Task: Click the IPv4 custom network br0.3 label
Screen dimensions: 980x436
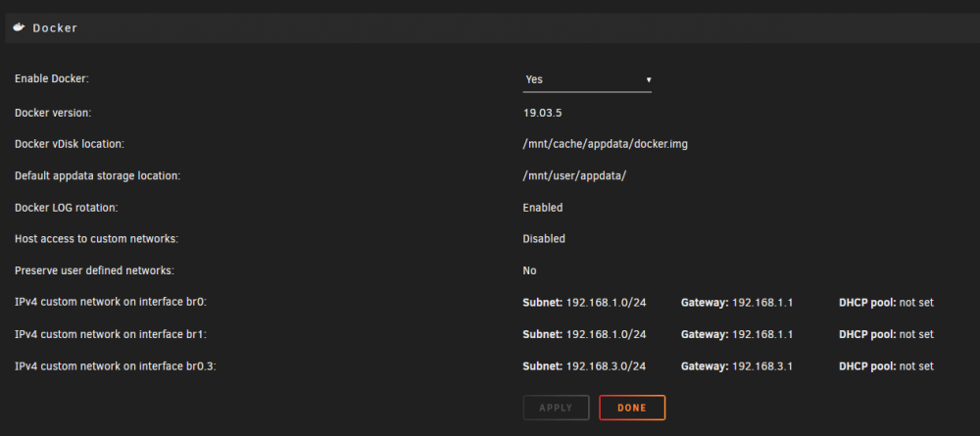Action: point(115,366)
